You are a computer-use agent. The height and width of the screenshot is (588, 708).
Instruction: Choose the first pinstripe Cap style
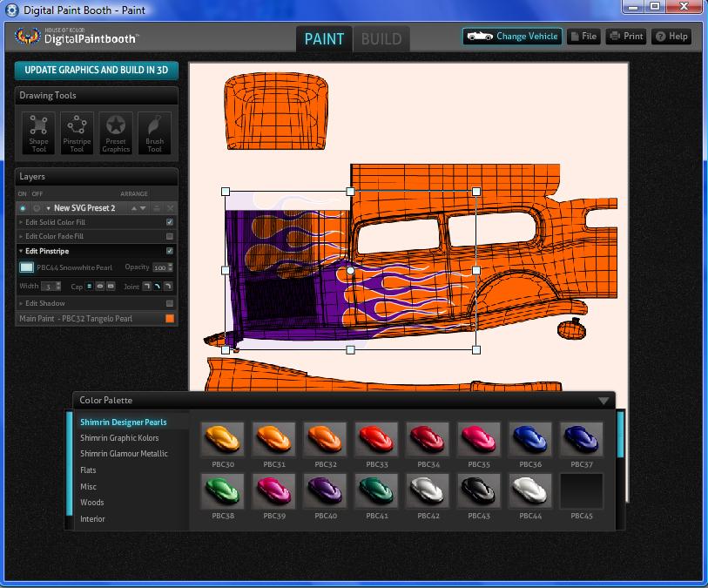[89, 286]
